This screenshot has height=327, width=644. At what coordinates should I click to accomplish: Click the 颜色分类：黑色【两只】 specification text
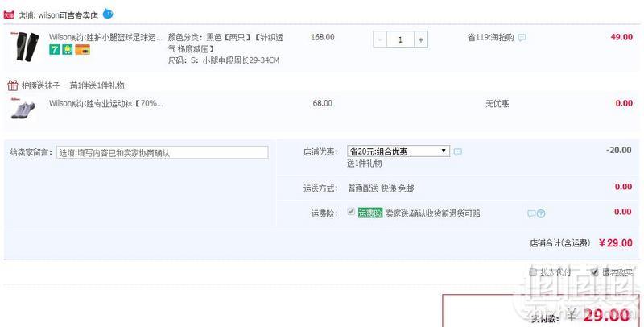(x=225, y=43)
